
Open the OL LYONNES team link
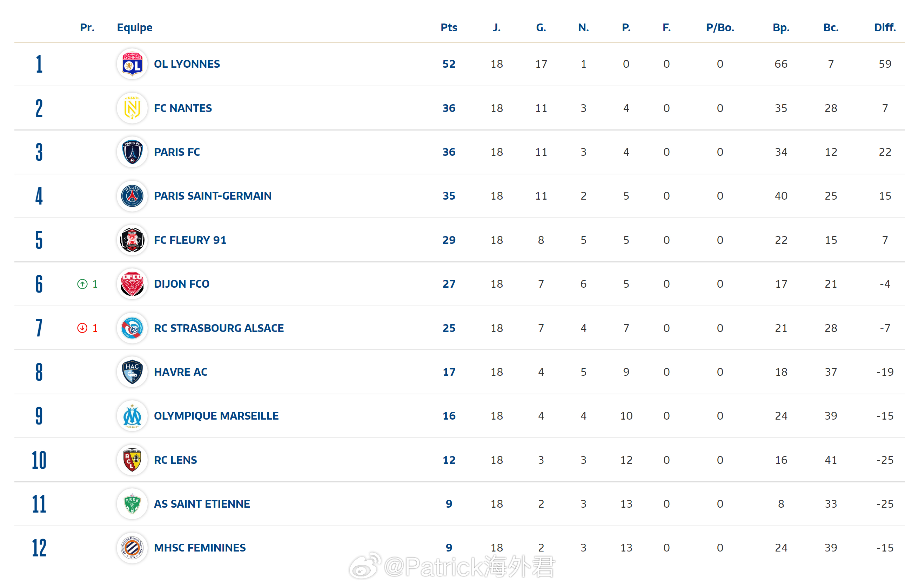[187, 64]
